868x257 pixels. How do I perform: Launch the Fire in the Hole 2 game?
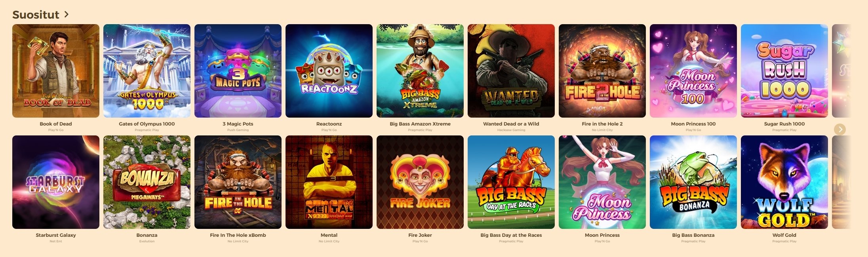[602, 71]
